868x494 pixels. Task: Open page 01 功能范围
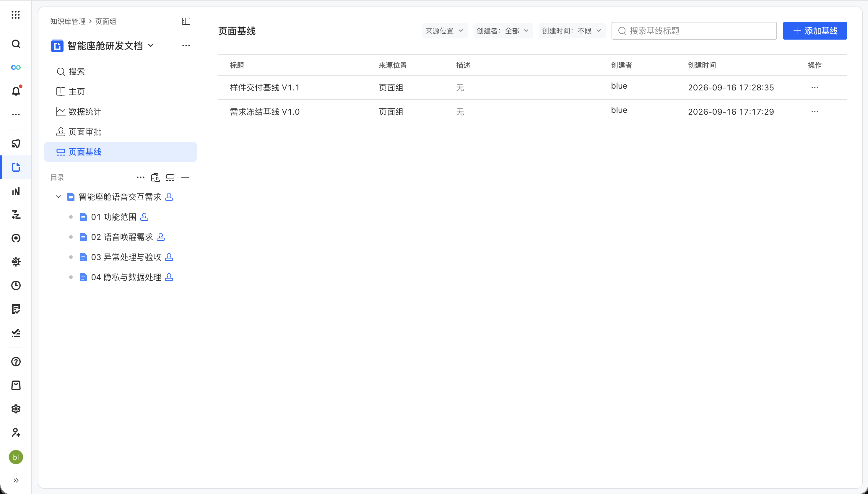coord(114,217)
